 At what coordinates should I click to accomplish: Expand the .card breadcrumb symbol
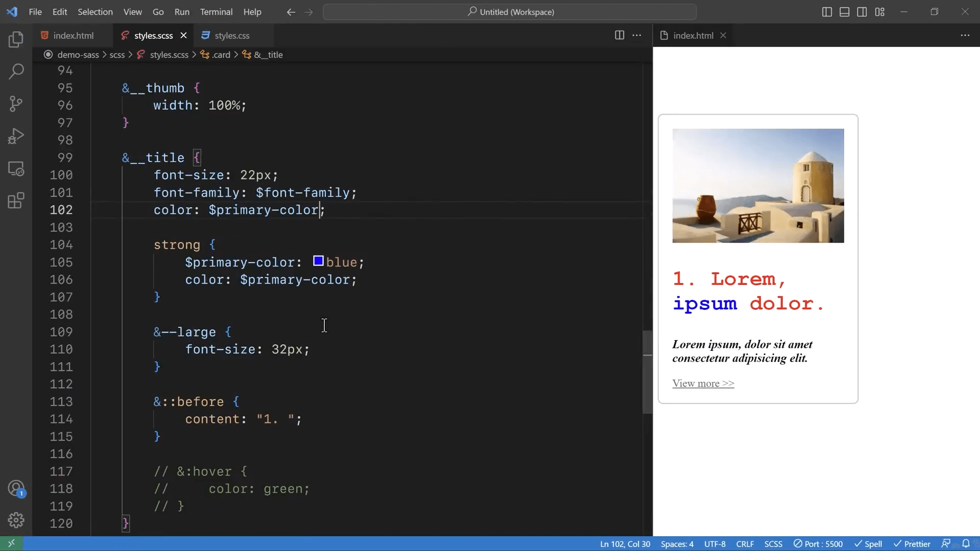221,55
